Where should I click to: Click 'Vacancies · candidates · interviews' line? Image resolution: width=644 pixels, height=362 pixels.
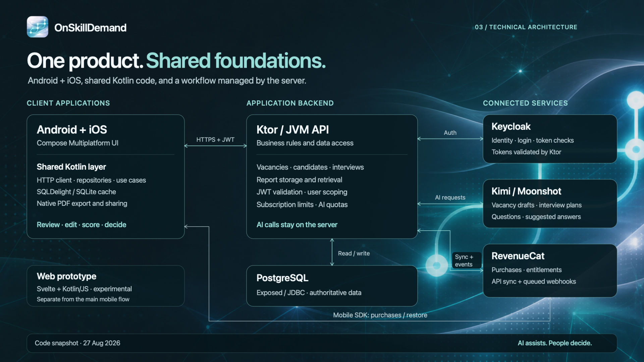click(x=310, y=167)
